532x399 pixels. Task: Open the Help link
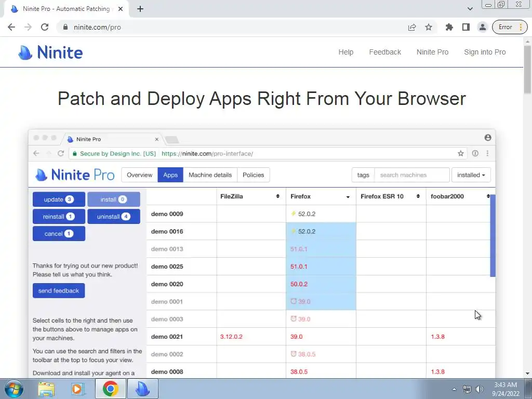[345, 52]
